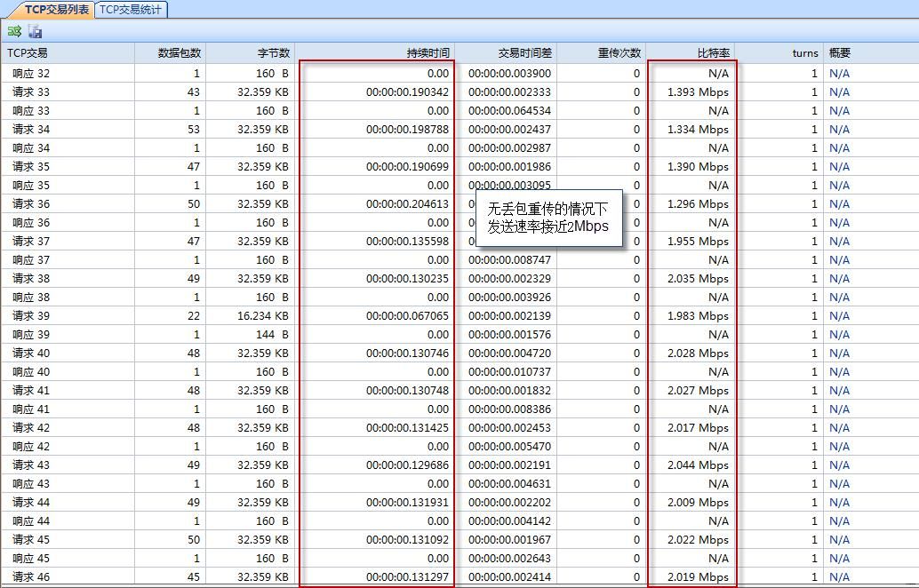This screenshot has height=588, width=919.
Task: Sort by the TCP交易 column header
Action: point(28,53)
